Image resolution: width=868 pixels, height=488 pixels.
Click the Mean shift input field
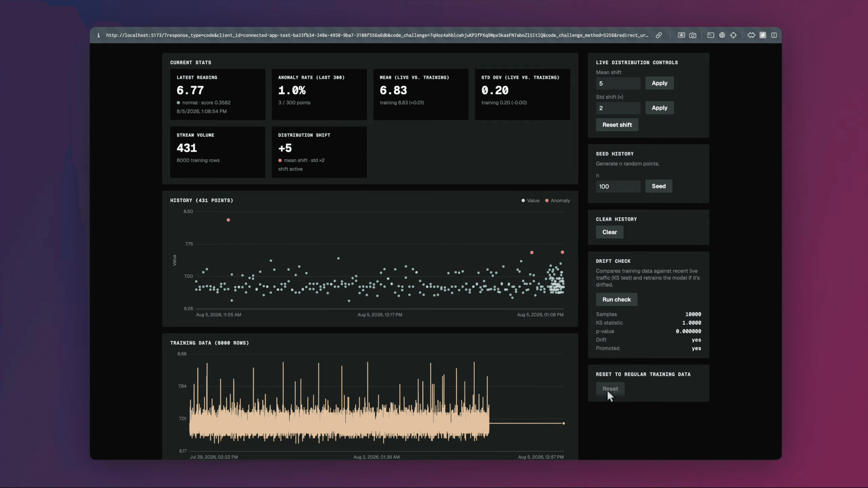coord(618,83)
